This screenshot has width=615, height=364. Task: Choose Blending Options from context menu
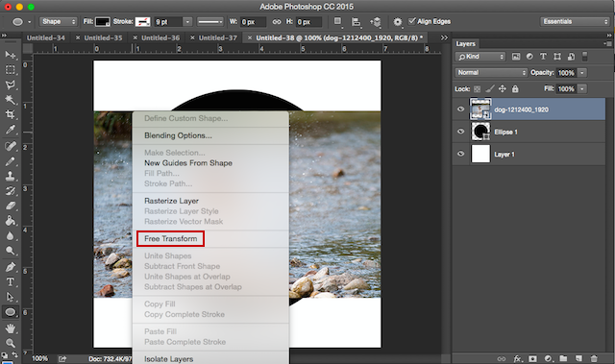click(178, 135)
